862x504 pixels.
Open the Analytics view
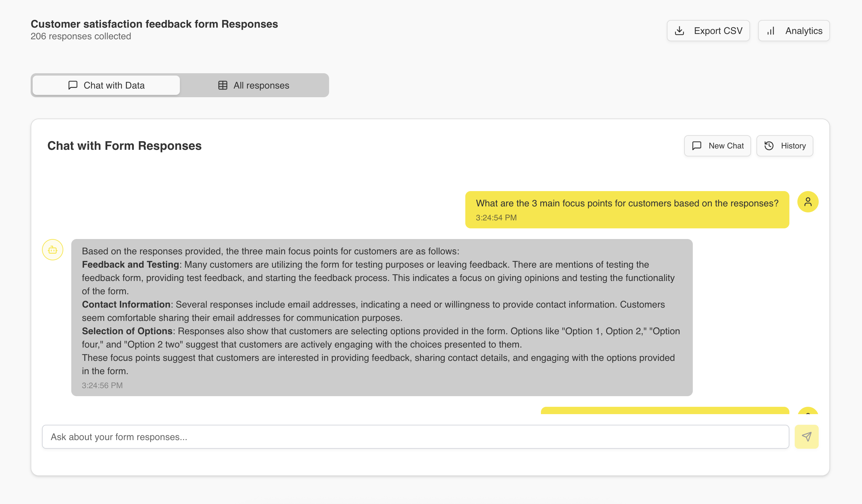794,31
